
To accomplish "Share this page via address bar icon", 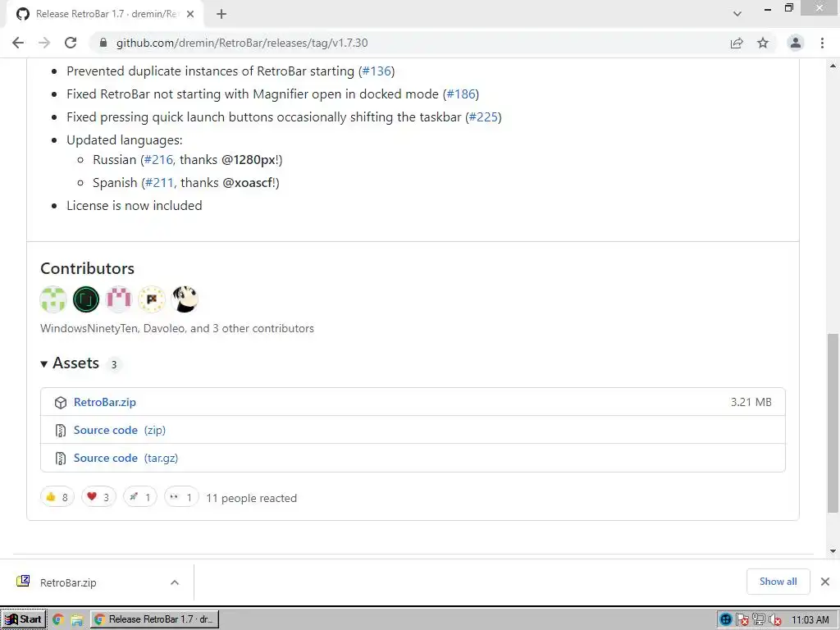I will pyautogui.click(x=737, y=43).
